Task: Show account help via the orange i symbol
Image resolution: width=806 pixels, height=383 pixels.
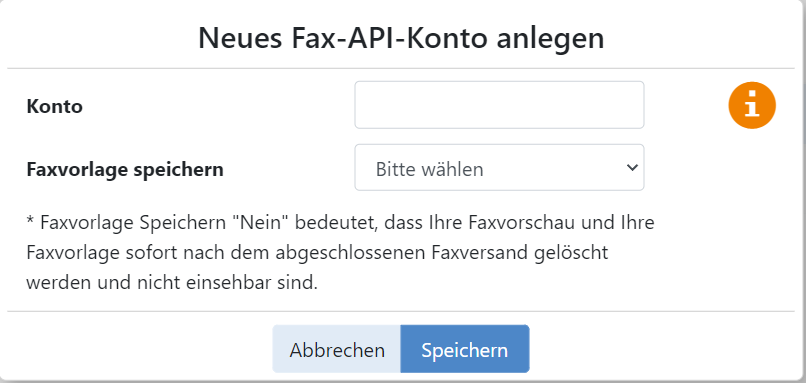Action: coord(752,105)
